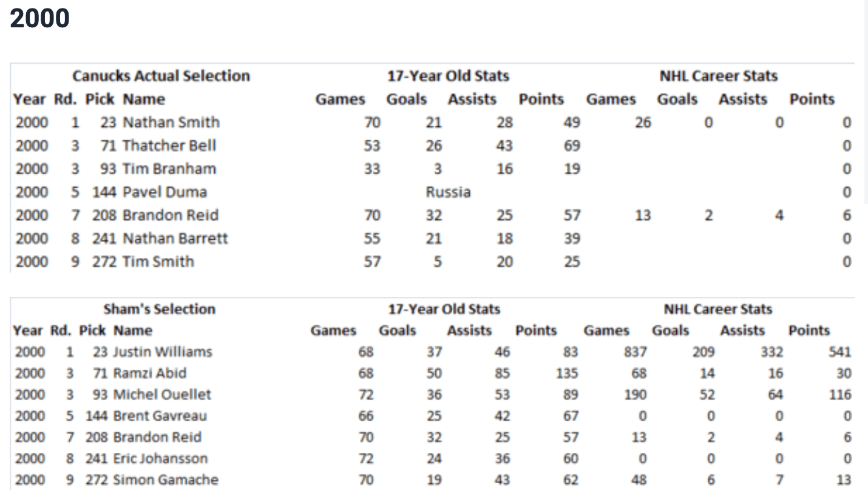Click Tim Smith pick 272 row

pyautogui.click(x=432, y=262)
